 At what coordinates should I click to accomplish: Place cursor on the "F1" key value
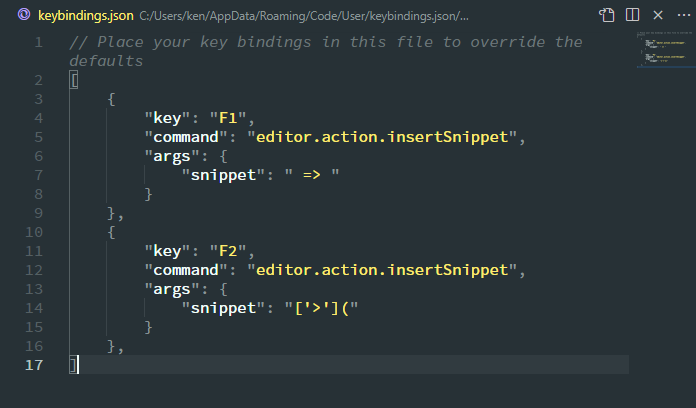point(228,118)
